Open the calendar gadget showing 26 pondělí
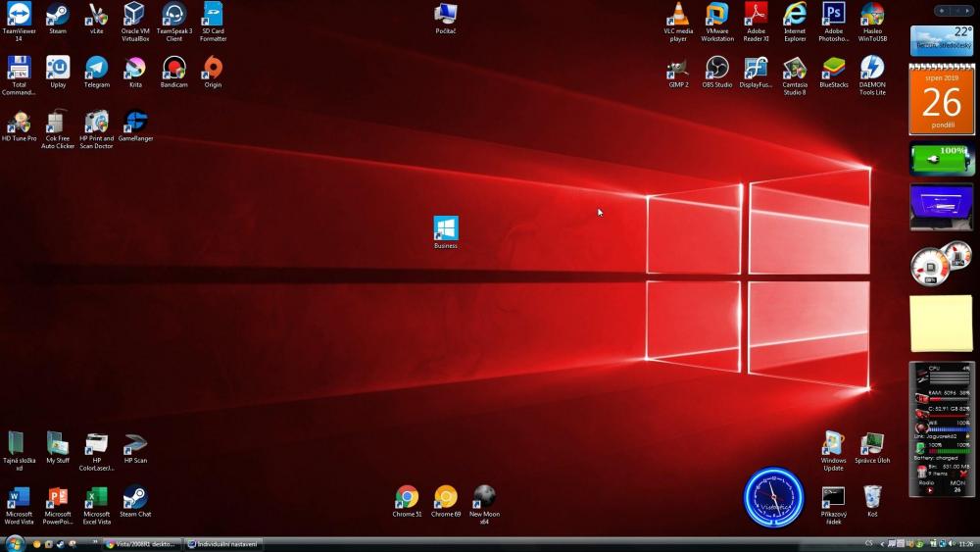Screen dimensions: 980x552 point(941,99)
